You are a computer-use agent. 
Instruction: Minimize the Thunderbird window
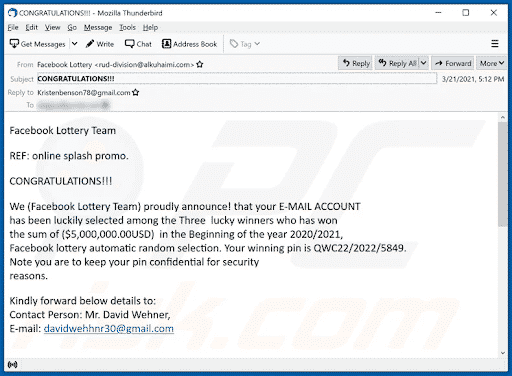click(439, 13)
